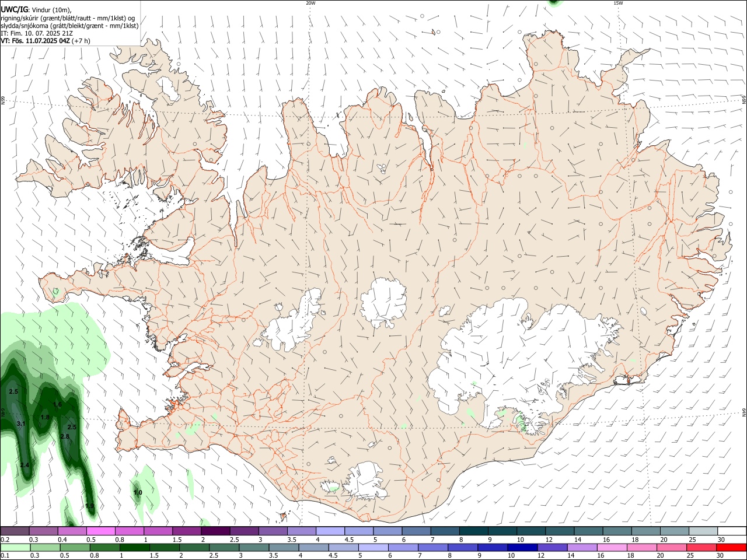
Task: Select the pale grey 25 snow legend swatch
Action: tap(703, 531)
